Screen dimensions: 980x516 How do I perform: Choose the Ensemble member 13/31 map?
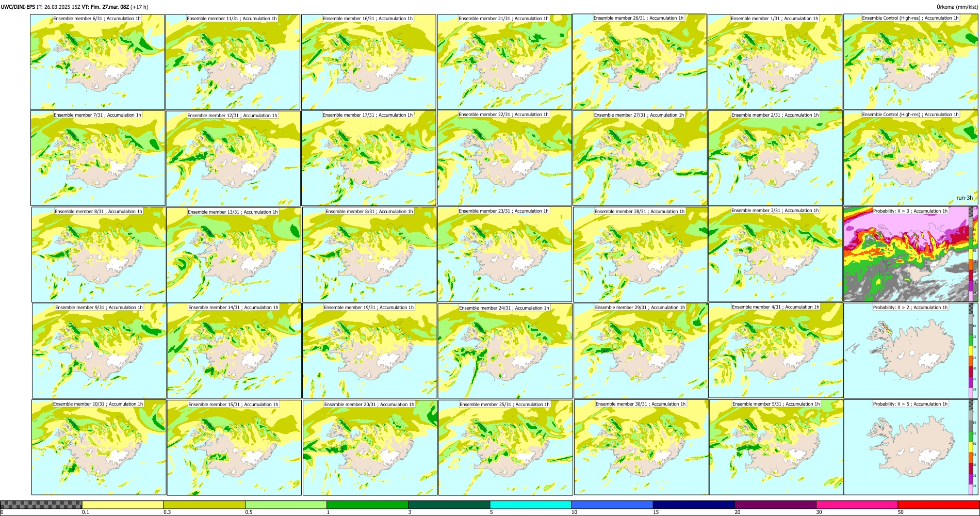point(234,255)
